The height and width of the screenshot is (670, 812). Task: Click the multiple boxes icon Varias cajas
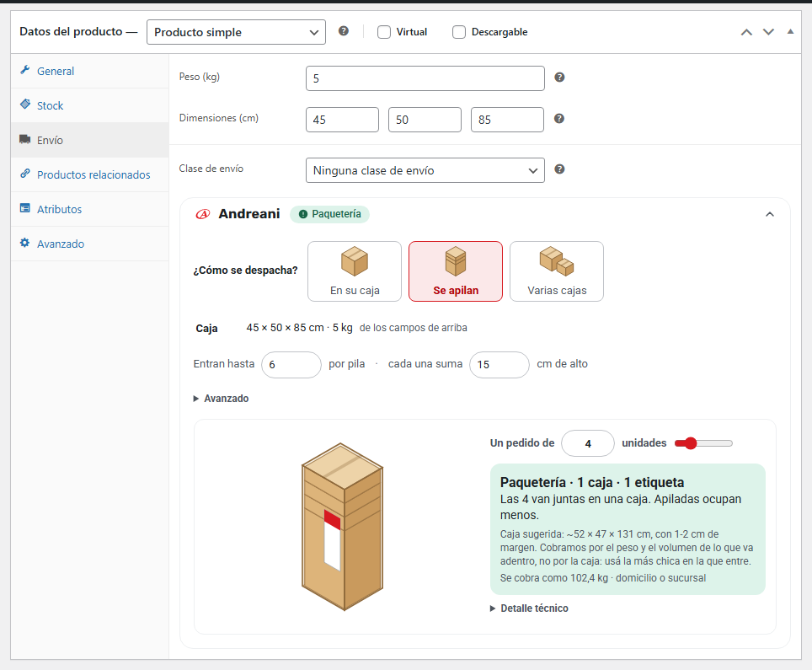click(x=557, y=261)
